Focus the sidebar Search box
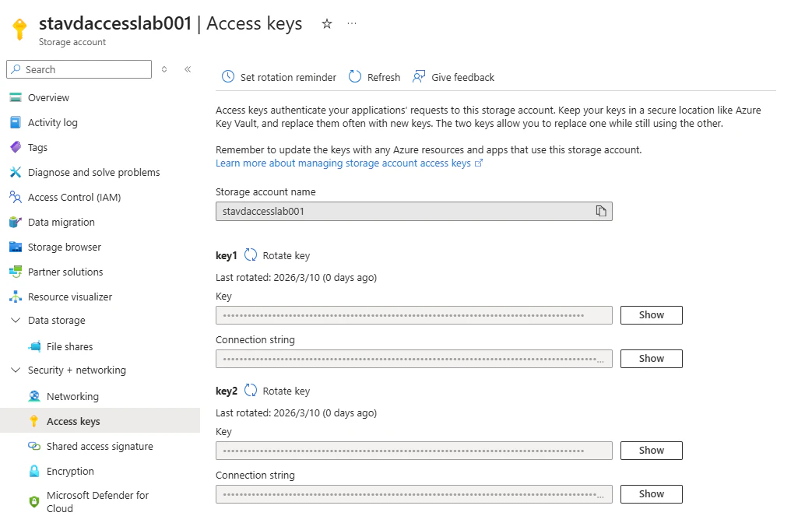Screen dimensions: 812x523 point(79,68)
